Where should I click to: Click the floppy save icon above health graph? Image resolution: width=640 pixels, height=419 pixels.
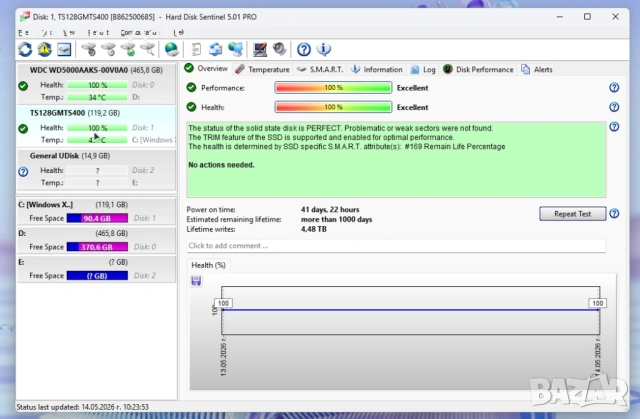196,281
